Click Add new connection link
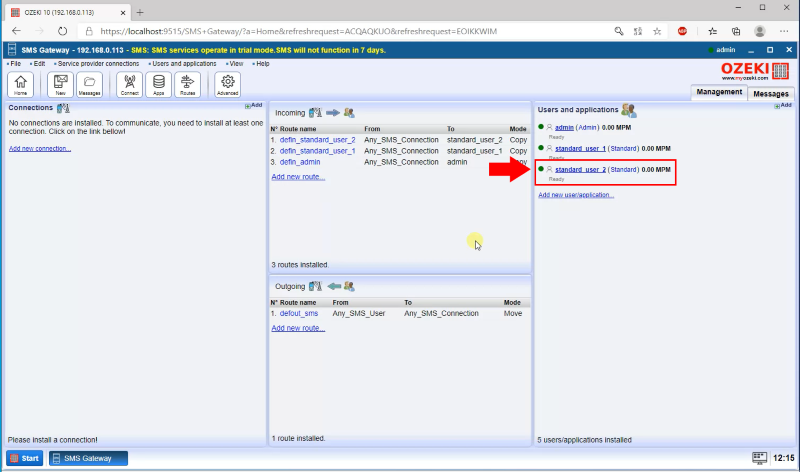This screenshot has width=800, height=472. [x=40, y=148]
